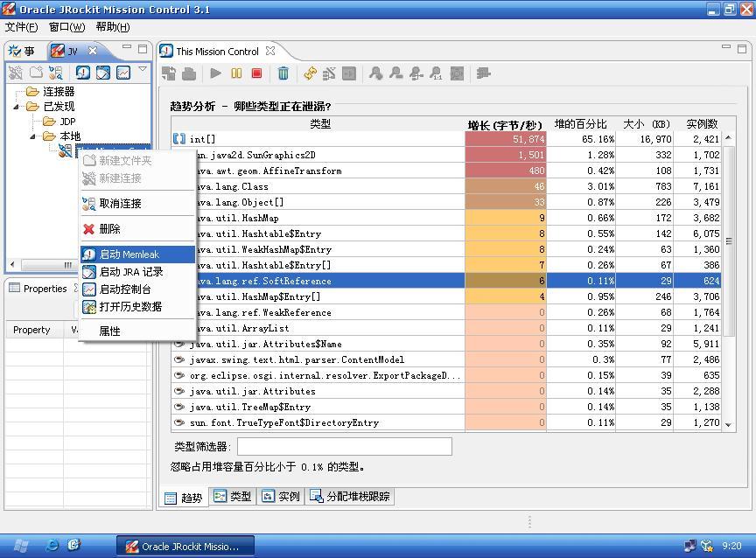The height and width of the screenshot is (558, 756).
Task: Close the JV browser tab
Action: pyautogui.click(x=93, y=50)
